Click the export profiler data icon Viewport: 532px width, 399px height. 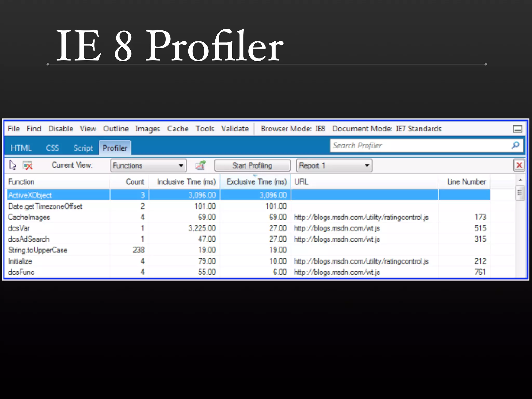coord(200,165)
